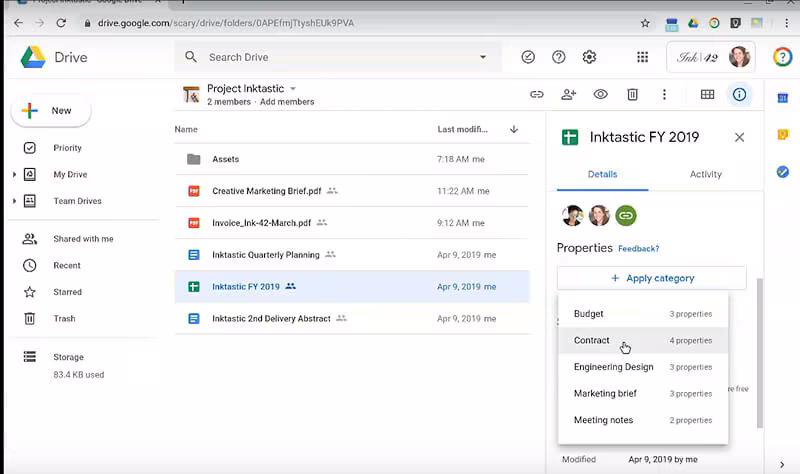Click the New button
This screenshot has width=800, height=474.
51,111
